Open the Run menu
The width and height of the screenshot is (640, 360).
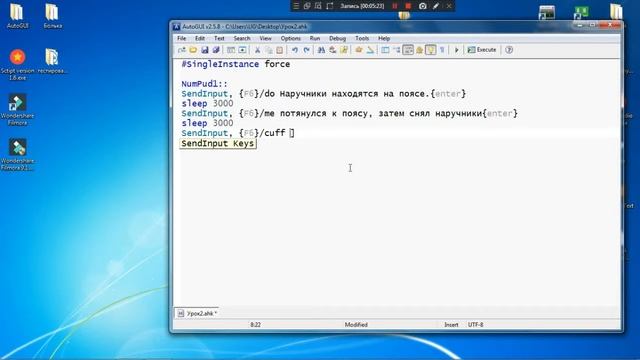pyautogui.click(x=315, y=38)
